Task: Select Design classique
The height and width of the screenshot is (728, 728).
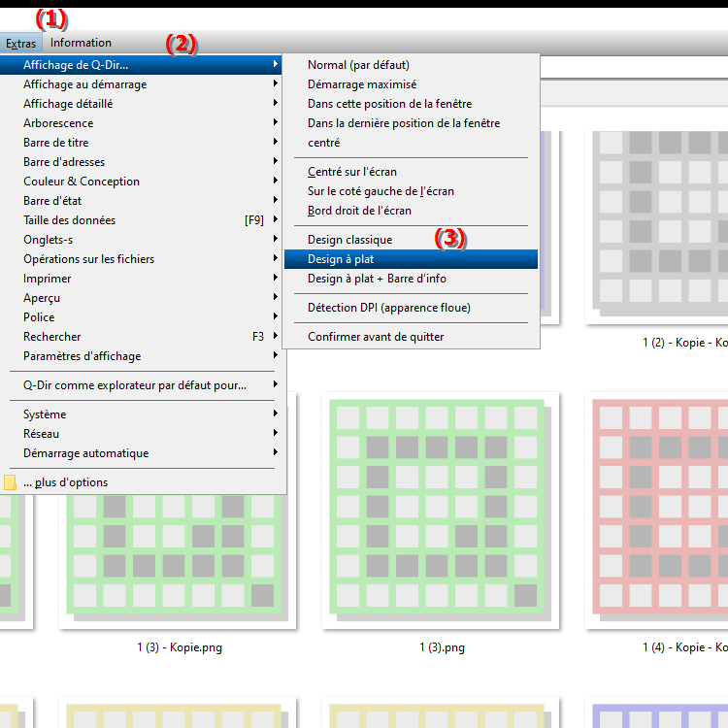Action: pos(411,240)
